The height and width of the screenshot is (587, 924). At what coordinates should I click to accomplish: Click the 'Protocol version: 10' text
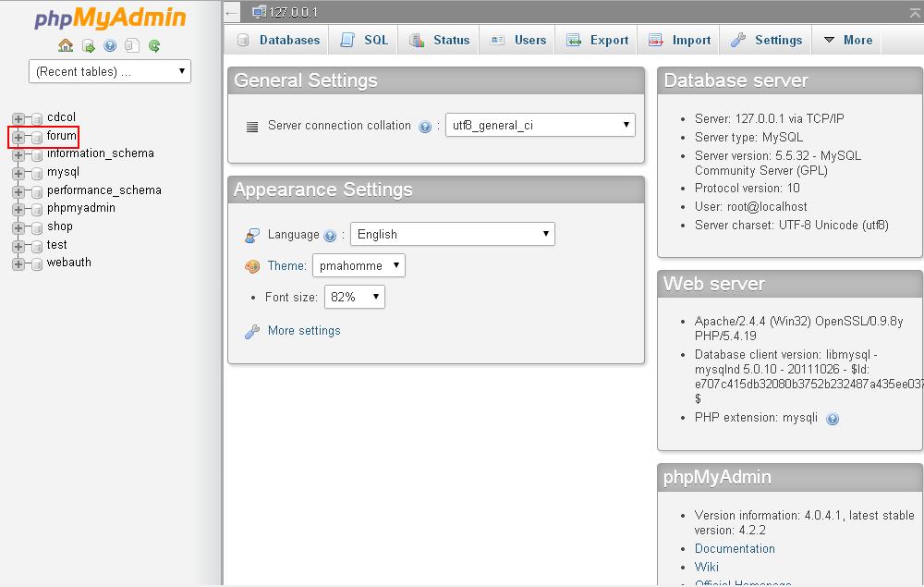point(748,188)
